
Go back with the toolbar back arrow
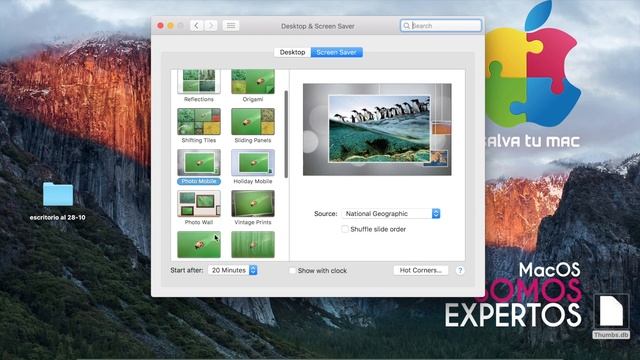click(x=196, y=26)
